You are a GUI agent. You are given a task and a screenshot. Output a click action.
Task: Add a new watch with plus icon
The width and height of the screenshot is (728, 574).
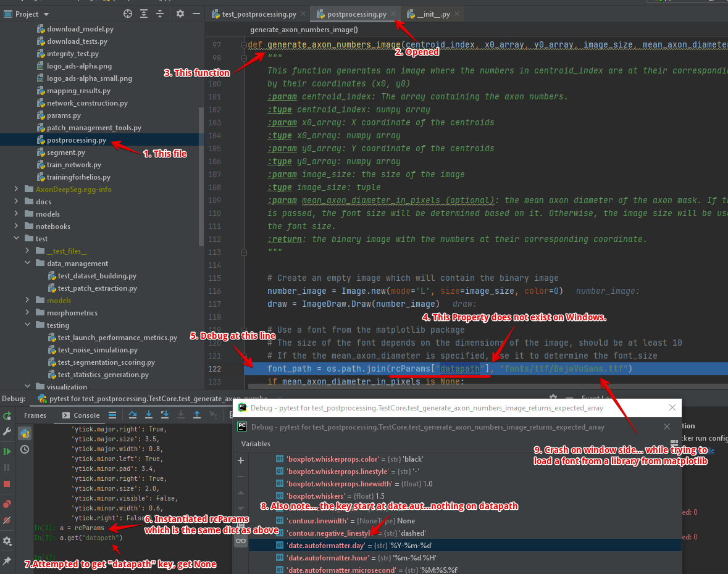coord(240,460)
